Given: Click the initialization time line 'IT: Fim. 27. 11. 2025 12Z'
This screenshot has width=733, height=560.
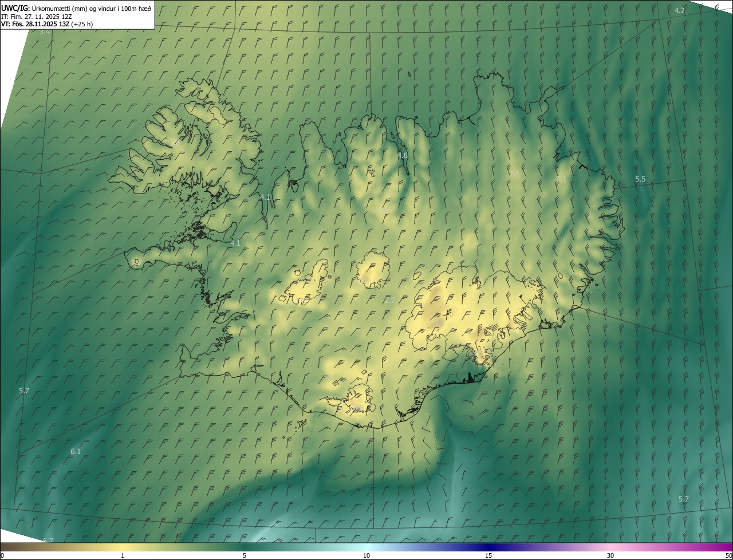Looking at the screenshot, I should pos(37,16).
